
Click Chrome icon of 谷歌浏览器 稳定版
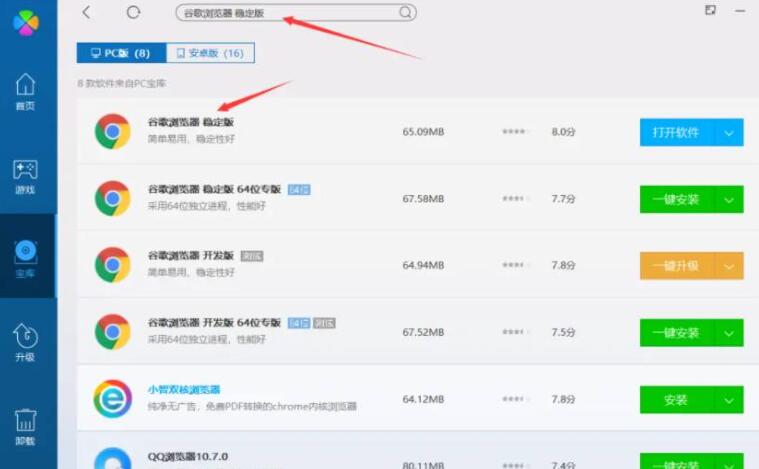coord(112,132)
